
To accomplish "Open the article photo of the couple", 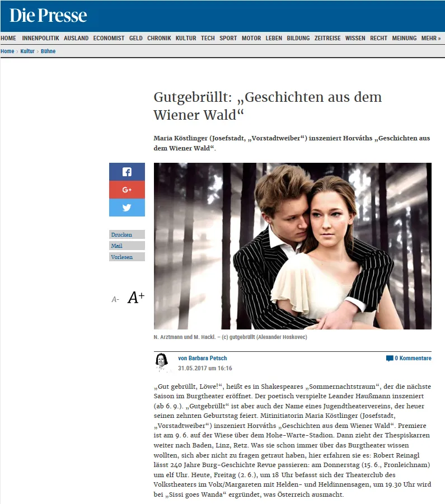I will [293, 246].
